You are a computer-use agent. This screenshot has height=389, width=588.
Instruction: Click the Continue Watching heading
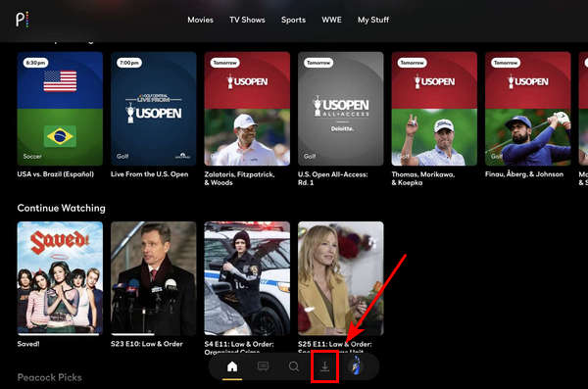61,208
